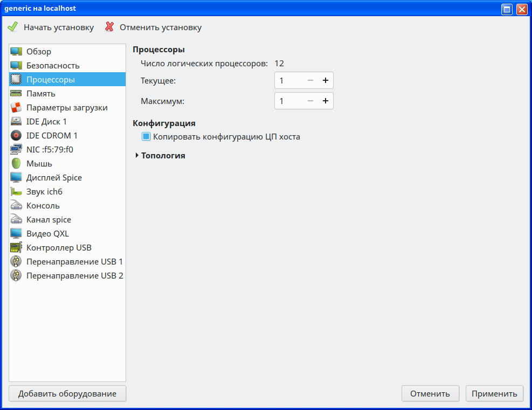Click the Канал spice channel icon

coord(16,219)
